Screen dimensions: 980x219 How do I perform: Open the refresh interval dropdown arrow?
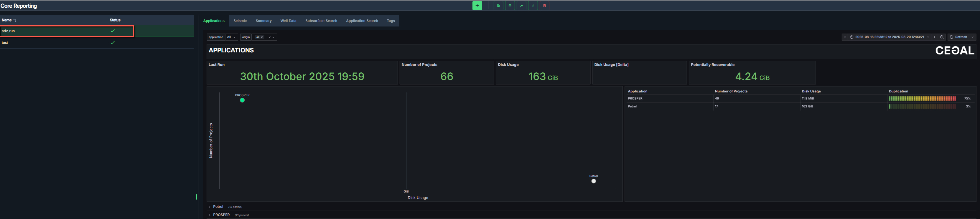tap(973, 37)
